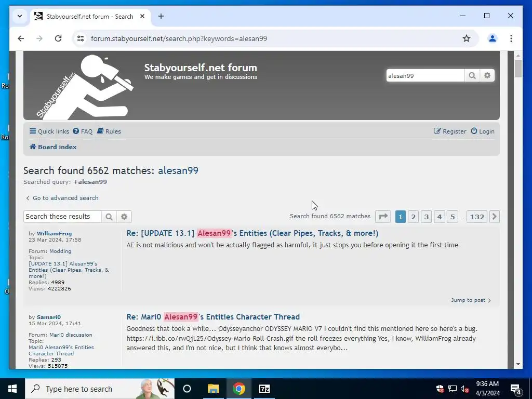Open sidebar topic Mari0 Alesan99's Entities Character Thread
The image size is (532, 399).
pos(61,350)
